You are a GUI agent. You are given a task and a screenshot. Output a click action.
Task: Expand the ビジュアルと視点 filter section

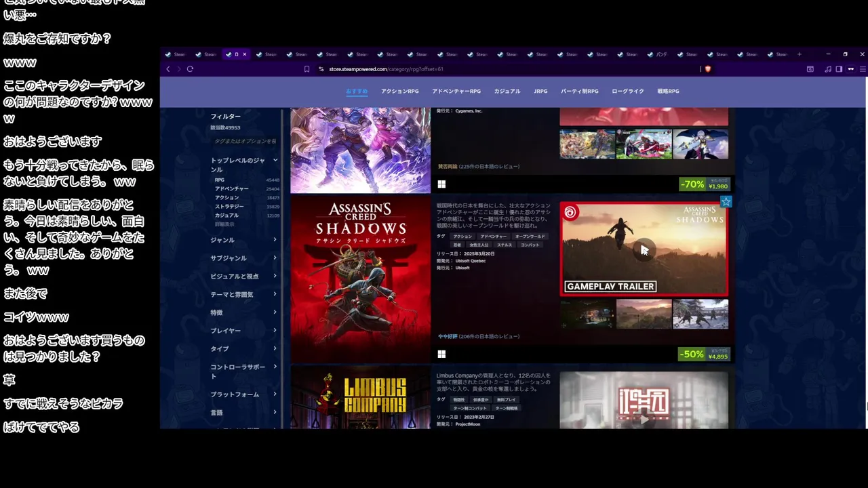[x=244, y=277]
